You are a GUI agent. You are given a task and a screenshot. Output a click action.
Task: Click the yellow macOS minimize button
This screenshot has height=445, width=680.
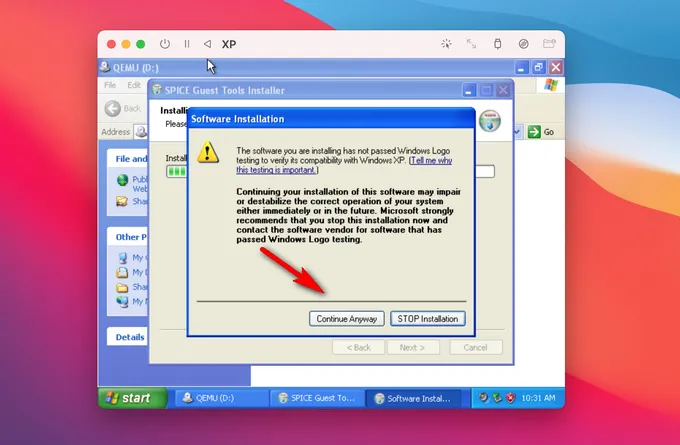point(126,44)
